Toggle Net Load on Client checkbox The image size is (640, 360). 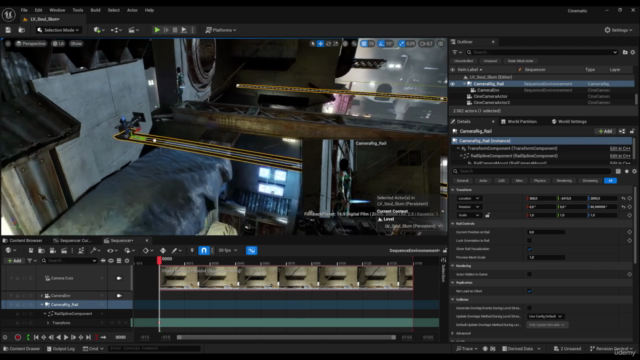pos(529,291)
